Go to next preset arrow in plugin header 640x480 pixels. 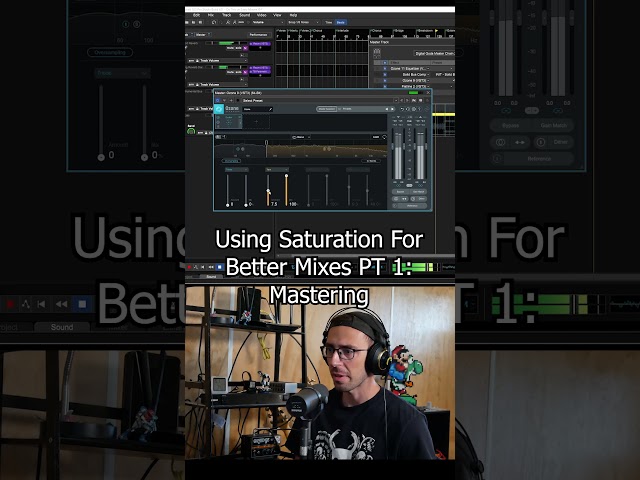coord(407,100)
